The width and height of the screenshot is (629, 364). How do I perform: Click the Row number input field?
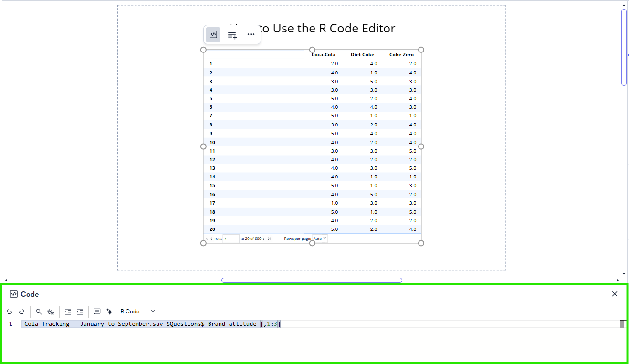231,239
